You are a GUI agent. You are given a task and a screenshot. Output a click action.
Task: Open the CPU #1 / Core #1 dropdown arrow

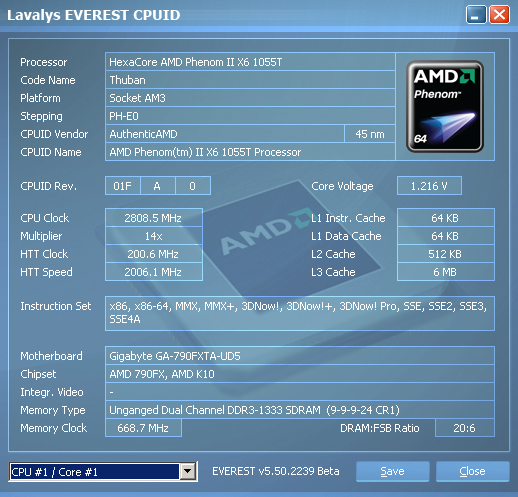pyautogui.click(x=188, y=471)
